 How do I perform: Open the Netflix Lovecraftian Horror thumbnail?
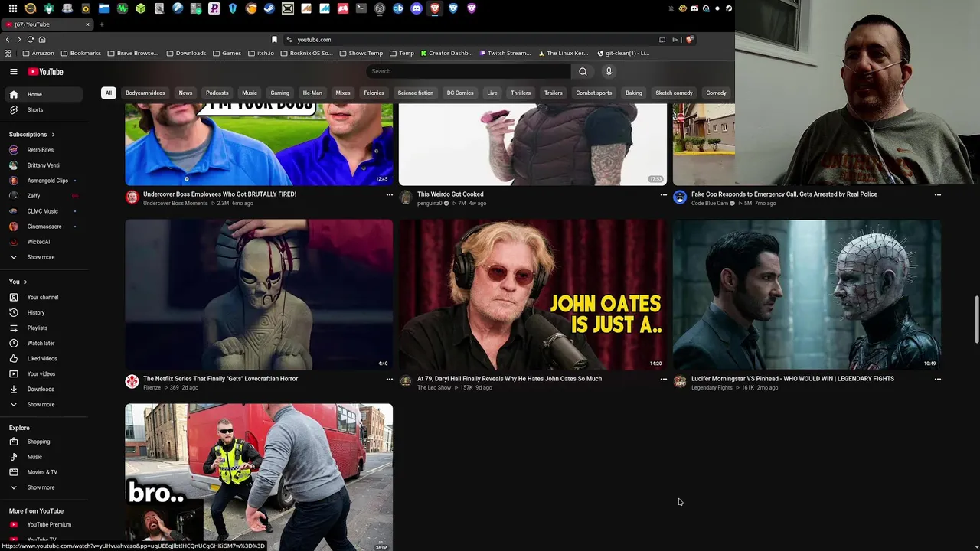click(x=259, y=295)
